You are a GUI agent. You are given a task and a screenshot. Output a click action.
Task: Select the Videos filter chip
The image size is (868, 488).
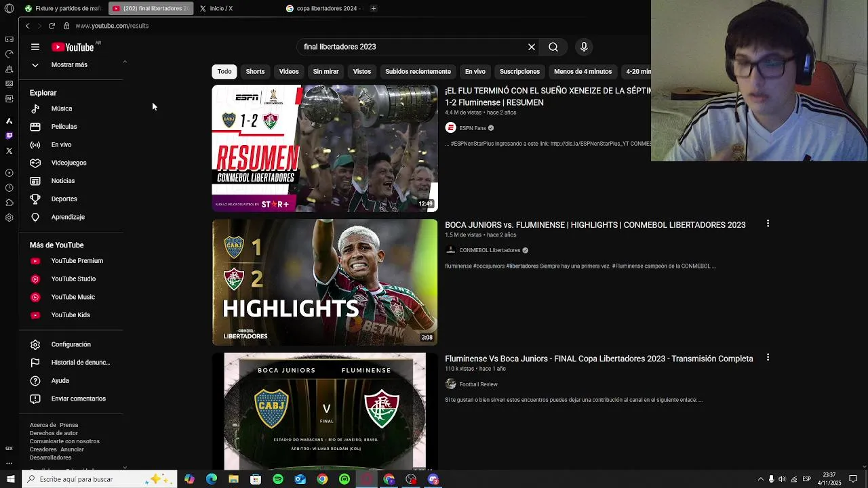pos(289,71)
